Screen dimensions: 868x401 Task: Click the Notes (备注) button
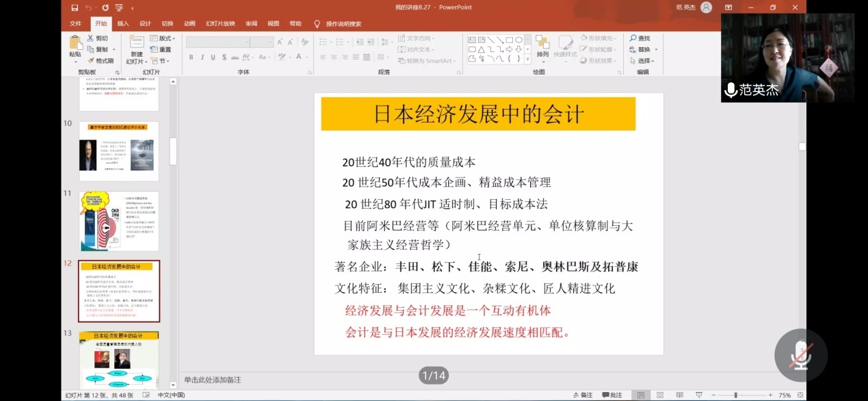582,395
